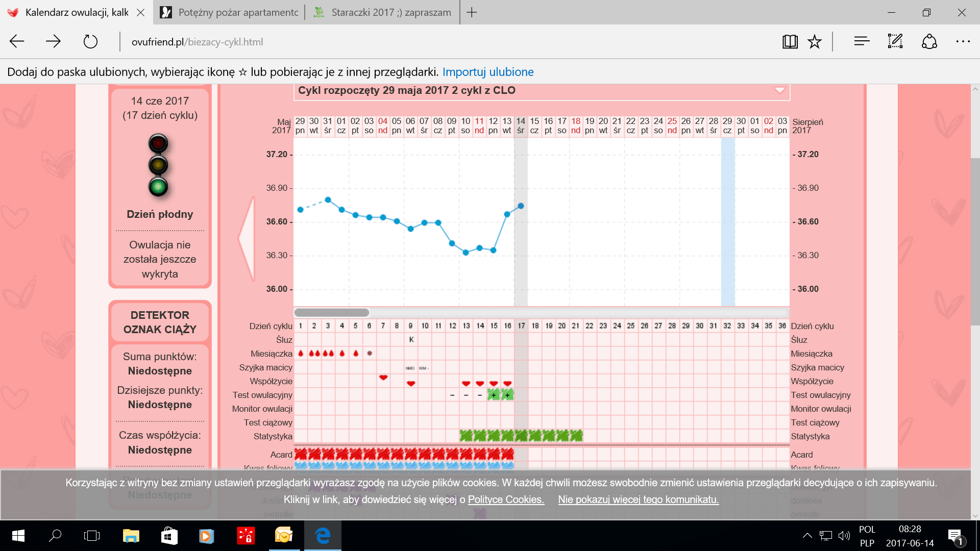Click Nie pokazuj więcej tego komunikatu link
Viewport: 980px width, 551px height.
[x=638, y=499]
